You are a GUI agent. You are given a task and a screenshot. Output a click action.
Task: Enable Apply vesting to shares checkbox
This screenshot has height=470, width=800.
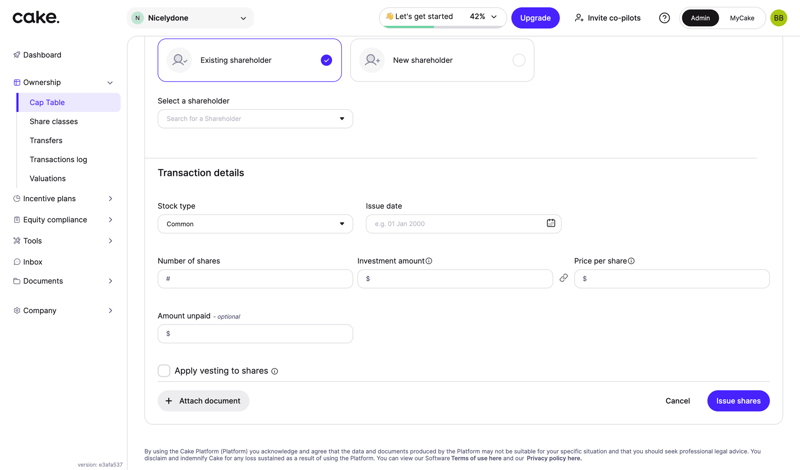[164, 371]
